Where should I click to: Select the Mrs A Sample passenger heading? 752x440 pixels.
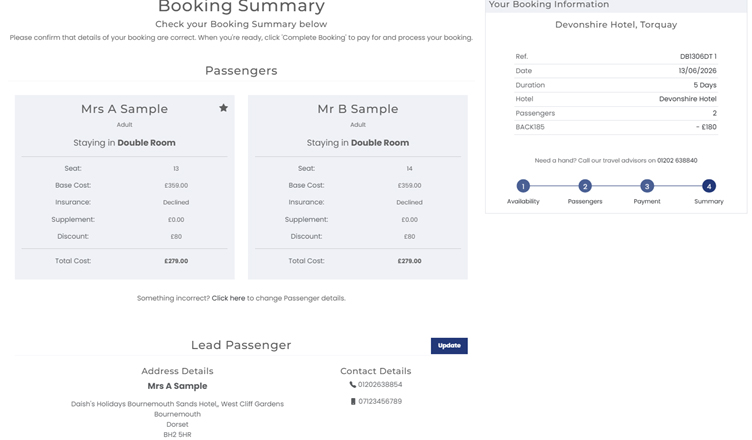[124, 109]
